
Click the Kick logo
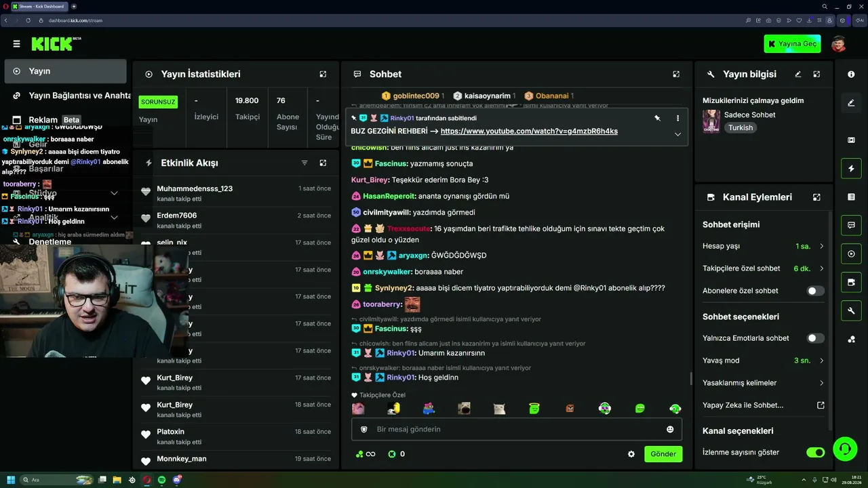pyautogui.click(x=52, y=44)
